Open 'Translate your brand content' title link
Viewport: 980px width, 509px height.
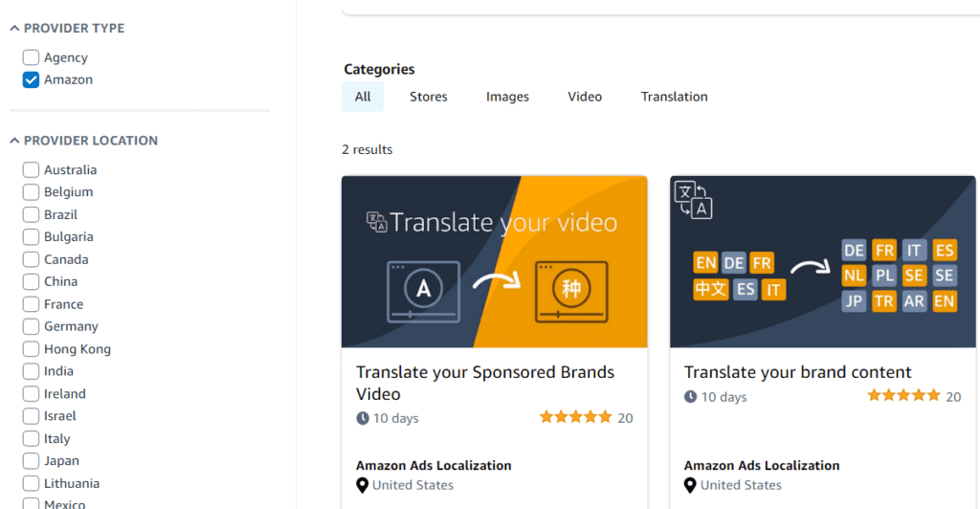coord(797,372)
